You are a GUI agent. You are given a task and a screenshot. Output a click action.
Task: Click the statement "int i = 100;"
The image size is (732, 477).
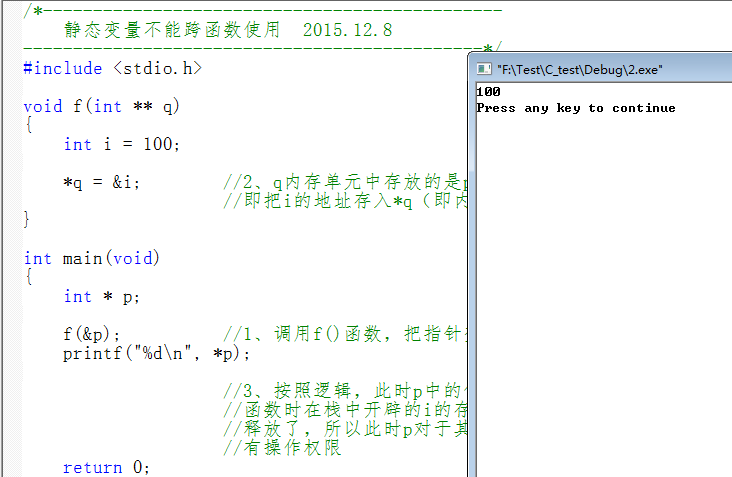pyautogui.click(x=122, y=144)
